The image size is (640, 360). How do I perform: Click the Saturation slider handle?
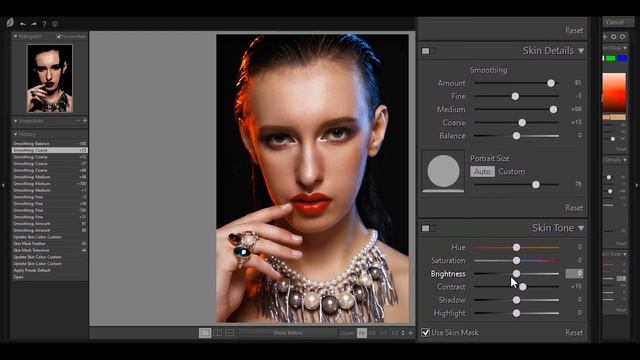point(516,260)
